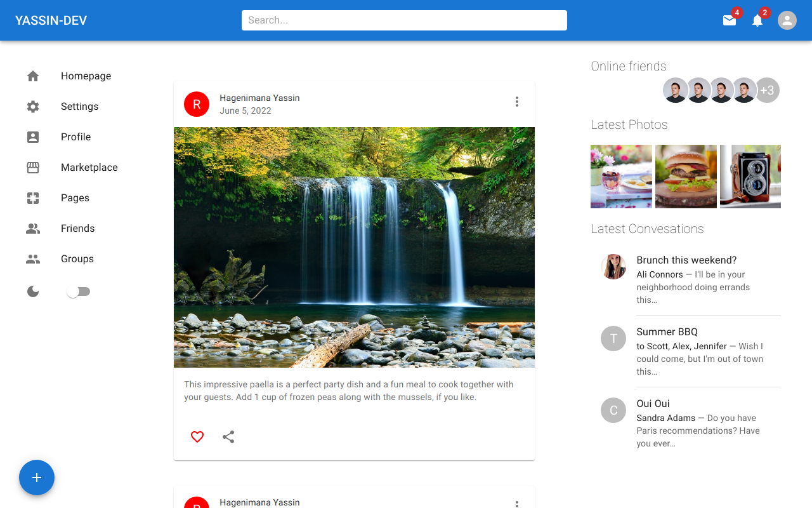Click the first online friend avatar
The height and width of the screenshot is (508, 812).
pyautogui.click(x=676, y=90)
